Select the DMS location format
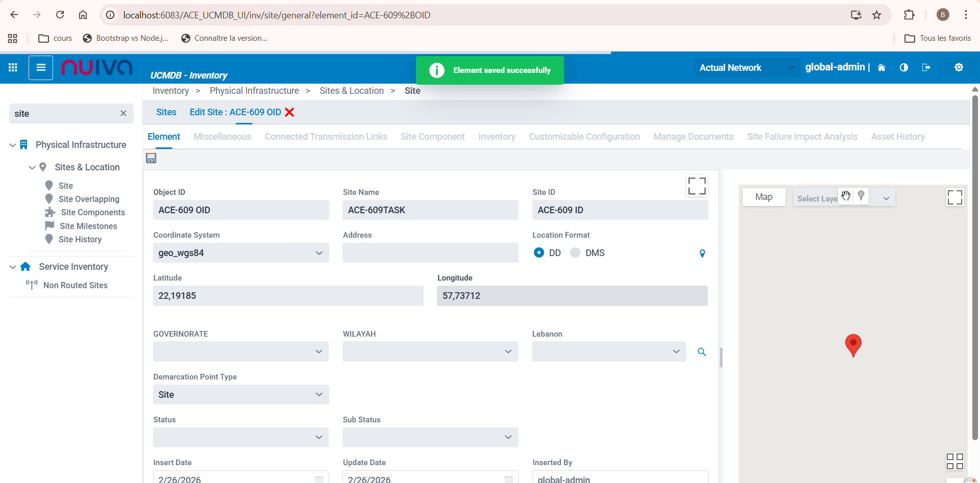Viewport: 980px width, 483px height. tap(575, 253)
